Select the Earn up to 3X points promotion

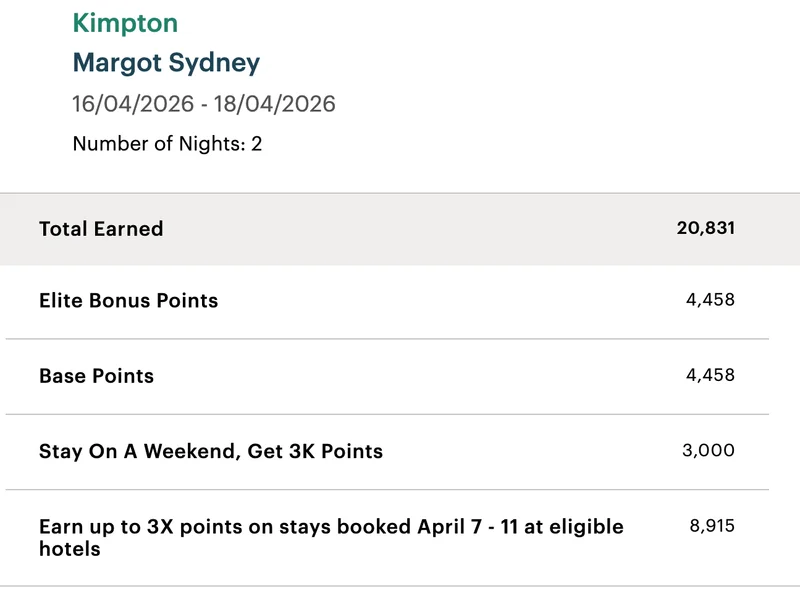[331, 538]
